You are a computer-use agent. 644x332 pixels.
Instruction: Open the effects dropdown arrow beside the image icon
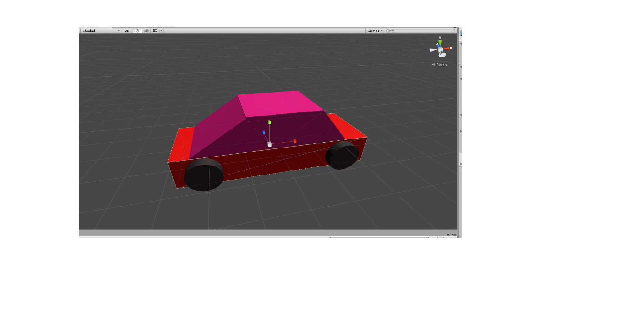coord(161,31)
